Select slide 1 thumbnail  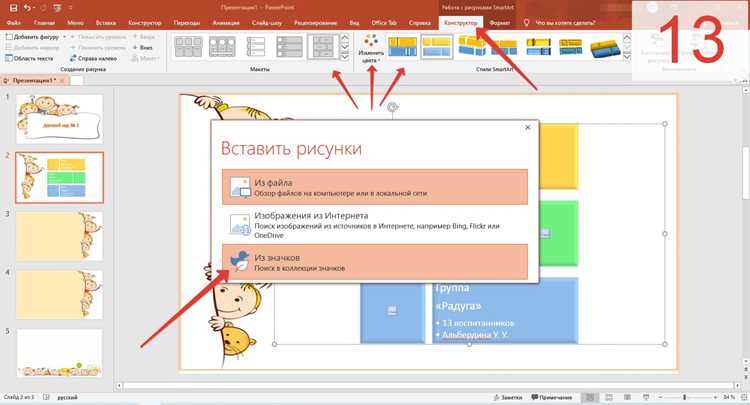(x=59, y=119)
